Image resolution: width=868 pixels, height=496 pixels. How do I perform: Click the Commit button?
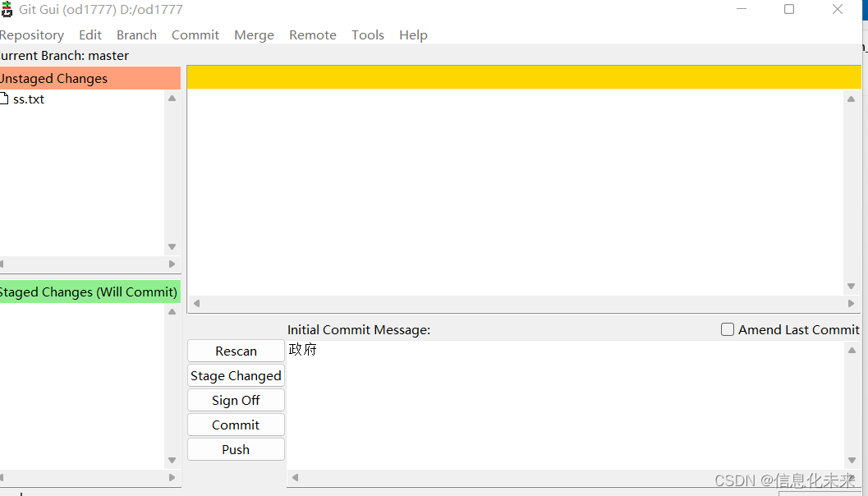pyautogui.click(x=236, y=425)
